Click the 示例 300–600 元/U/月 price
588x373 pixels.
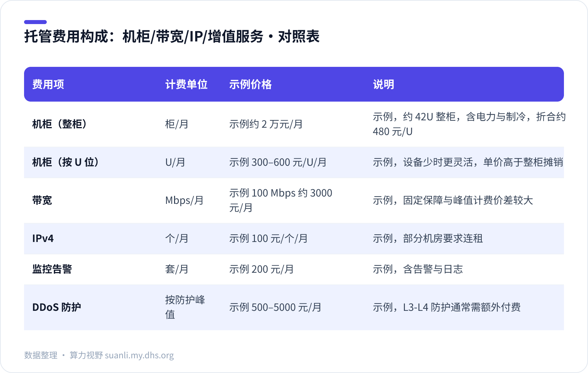278,162
